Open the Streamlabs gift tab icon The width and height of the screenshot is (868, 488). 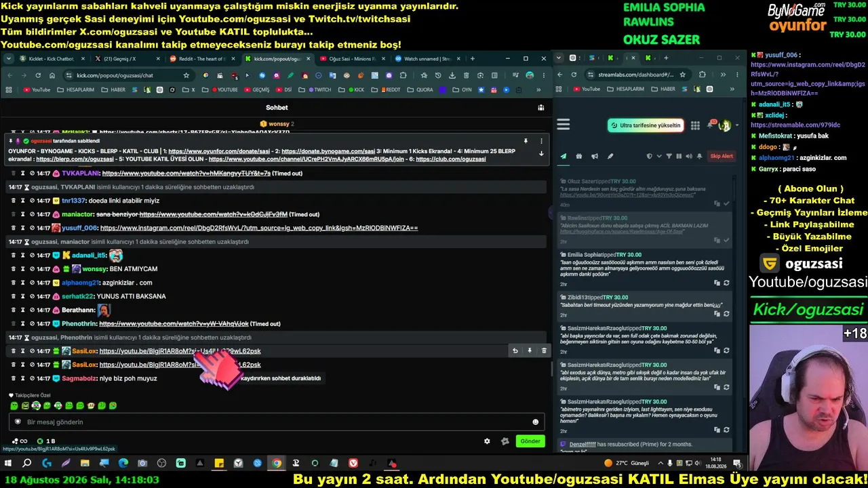pos(578,156)
